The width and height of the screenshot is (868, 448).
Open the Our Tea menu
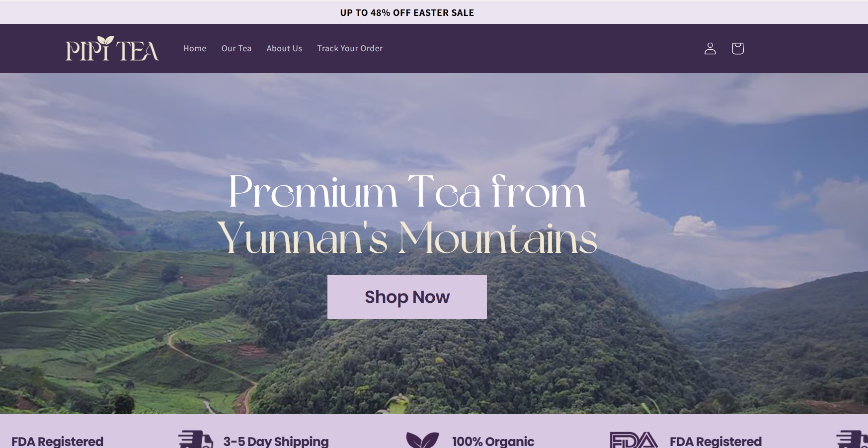(237, 48)
